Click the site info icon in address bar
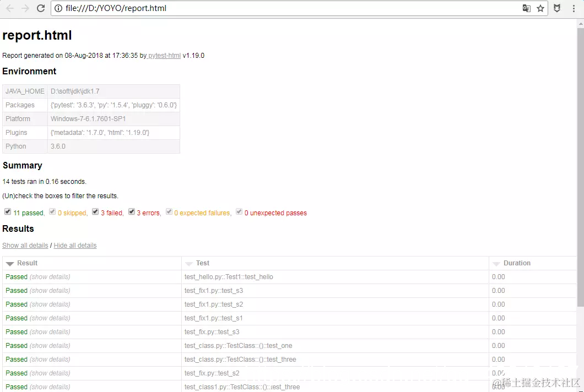The height and width of the screenshot is (392, 584). (58, 8)
